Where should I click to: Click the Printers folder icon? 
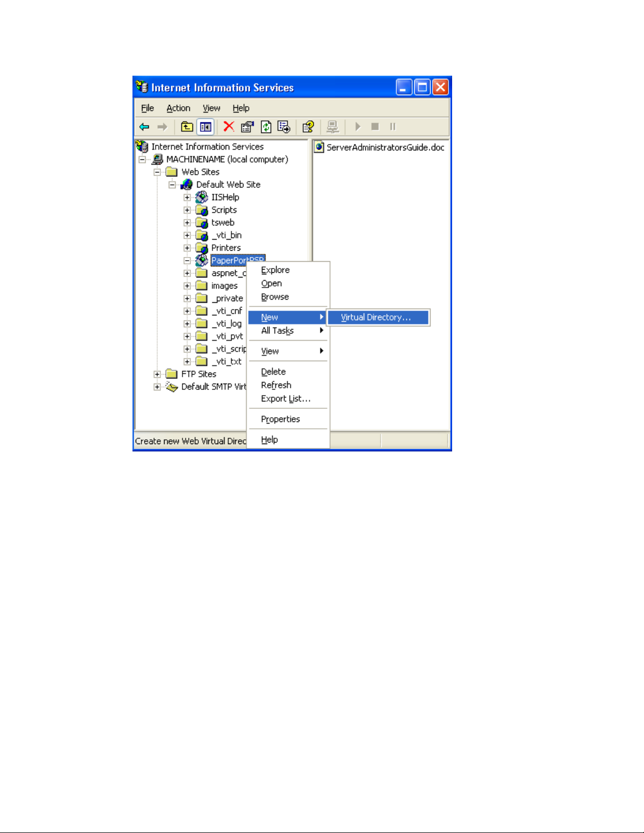pos(202,248)
